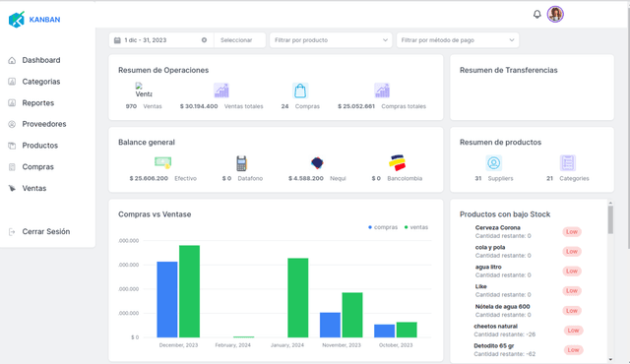
Task: Click the notification bell icon
Action: (536, 15)
